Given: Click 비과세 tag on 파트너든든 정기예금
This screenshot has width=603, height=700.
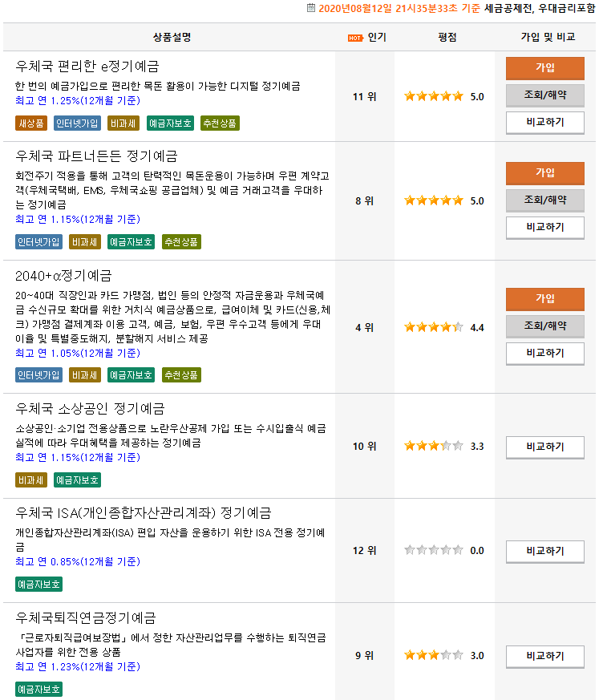Looking at the screenshot, I should [x=85, y=242].
